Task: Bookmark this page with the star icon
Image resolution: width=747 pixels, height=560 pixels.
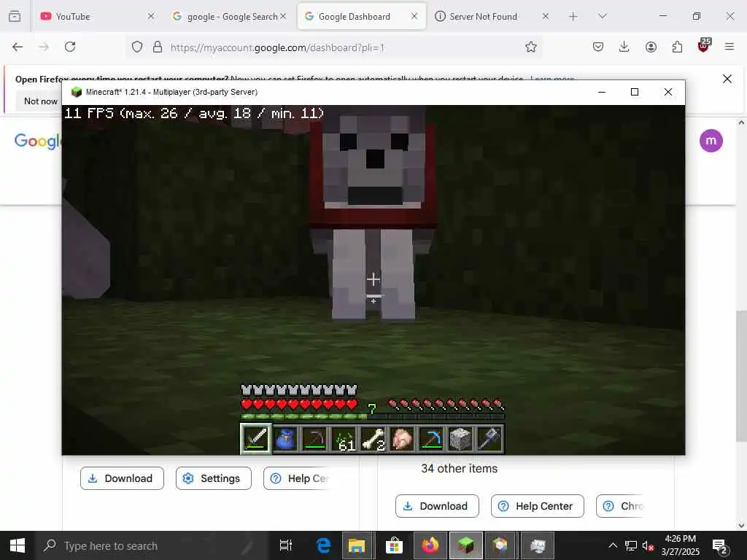Action: coord(531,47)
